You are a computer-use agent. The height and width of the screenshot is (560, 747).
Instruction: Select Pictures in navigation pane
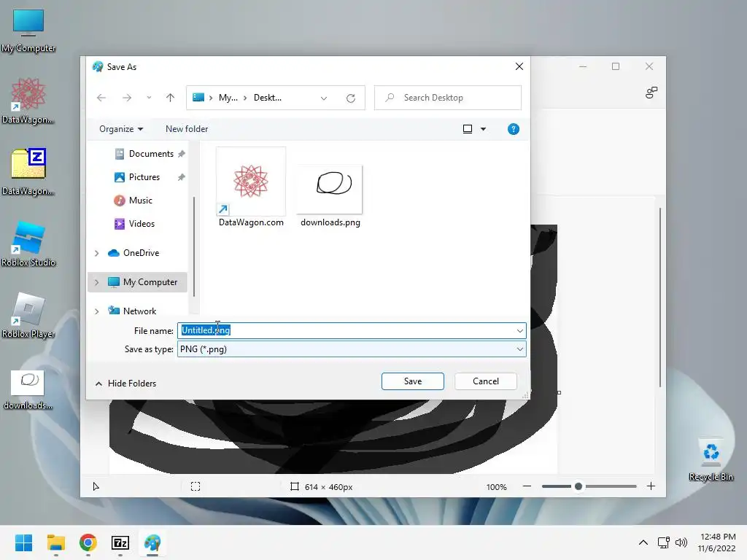coord(137,177)
